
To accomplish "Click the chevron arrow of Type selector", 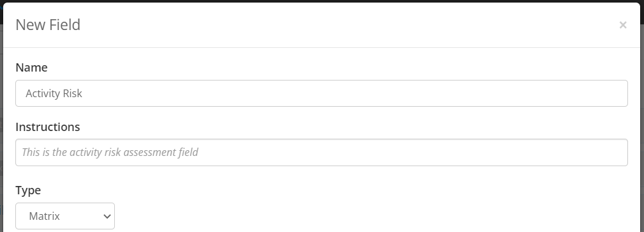I will pyautogui.click(x=107, y=216).
